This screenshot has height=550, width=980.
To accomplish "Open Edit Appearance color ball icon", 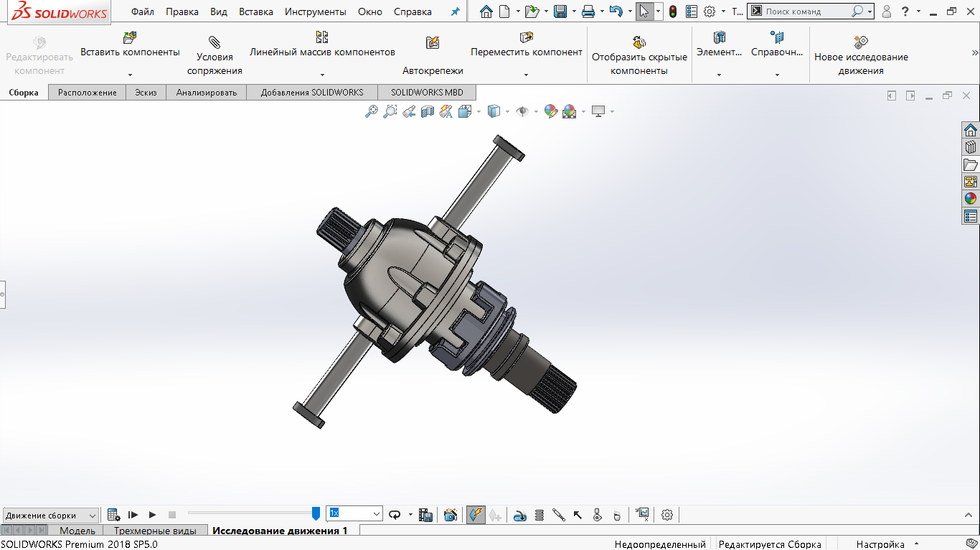I will 551,111.
